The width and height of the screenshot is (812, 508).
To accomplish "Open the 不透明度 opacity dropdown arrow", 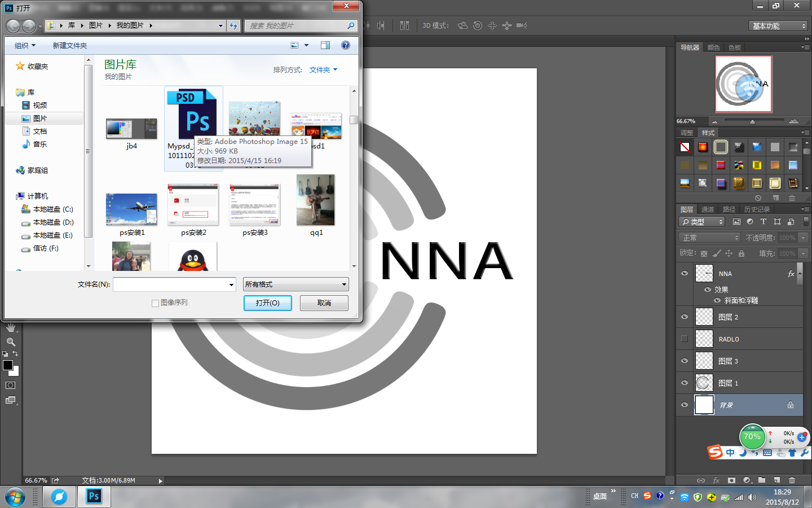I will [804, 238].
